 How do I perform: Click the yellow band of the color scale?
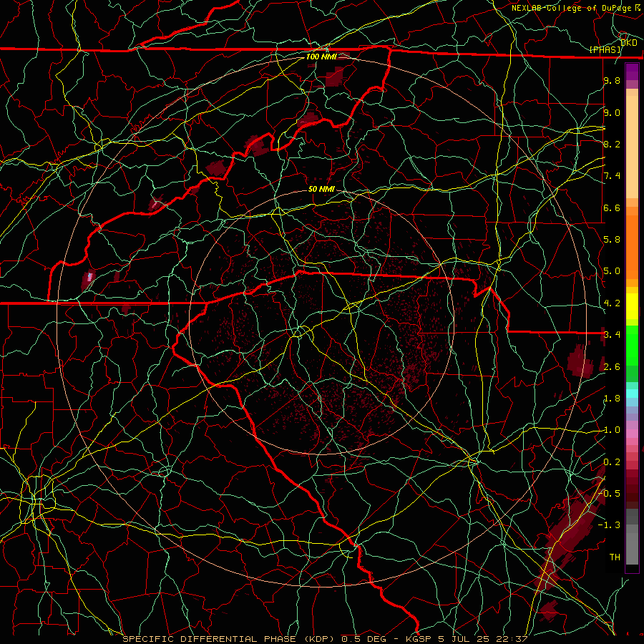point(632,306)
